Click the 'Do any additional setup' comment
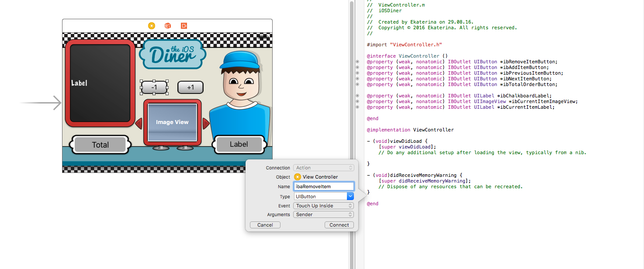Screen dimensions: 644x269 point(482,152)
